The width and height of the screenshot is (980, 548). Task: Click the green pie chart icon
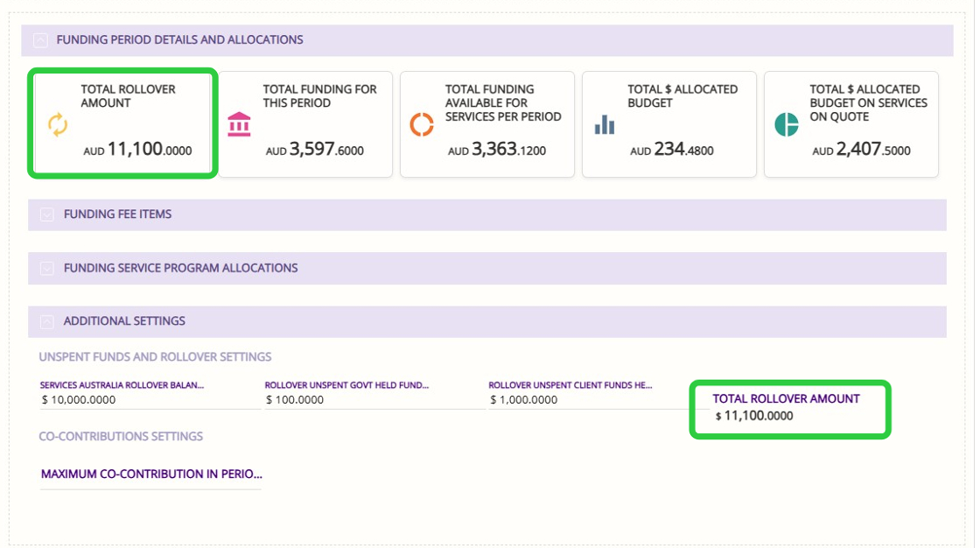pos(787,124)
